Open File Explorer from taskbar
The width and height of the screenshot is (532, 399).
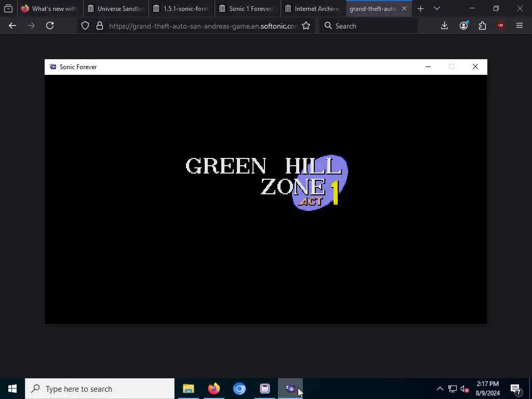188,389
